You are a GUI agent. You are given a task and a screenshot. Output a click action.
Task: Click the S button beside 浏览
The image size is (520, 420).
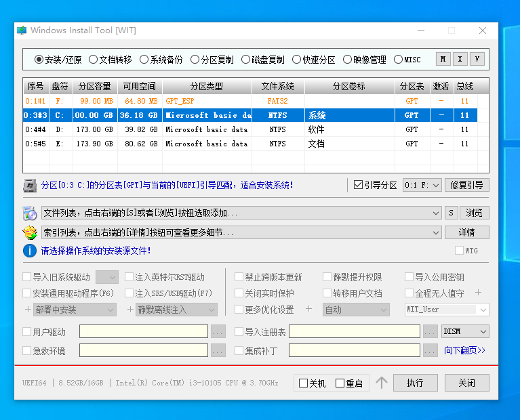(451, 213)
